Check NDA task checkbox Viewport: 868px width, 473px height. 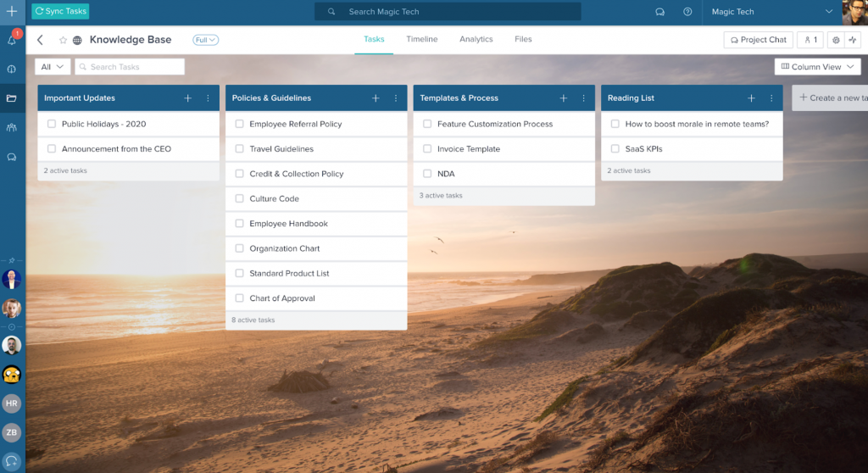click(427, 174)
